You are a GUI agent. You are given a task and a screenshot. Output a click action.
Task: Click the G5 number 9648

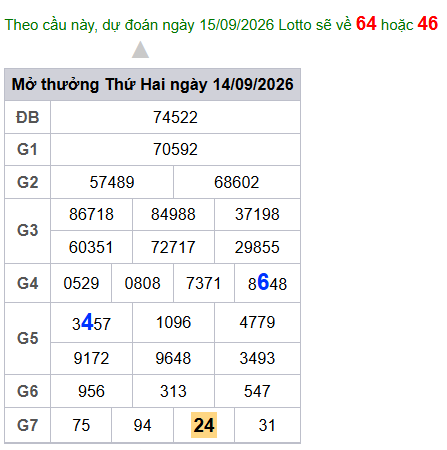pos(173,358)
